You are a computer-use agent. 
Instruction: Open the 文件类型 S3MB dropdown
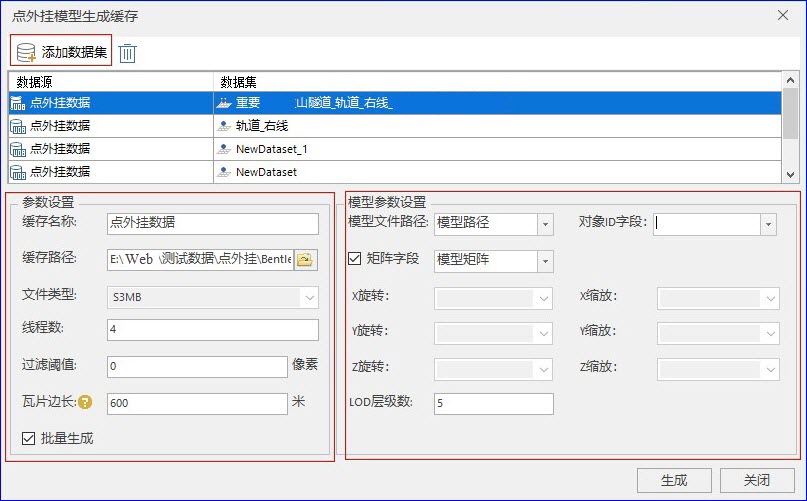point(309,298)
